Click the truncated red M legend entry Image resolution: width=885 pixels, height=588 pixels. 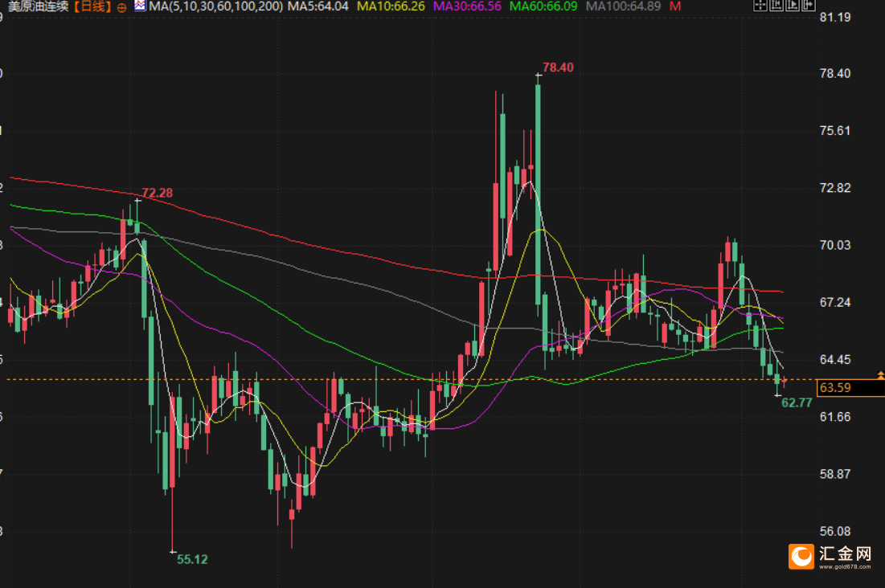coord(675,6)
